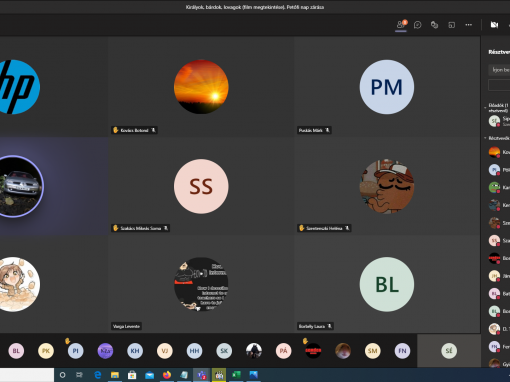Click raised hand icon on Szakács Miklós Soma tile
Viewport: 510px width, 382px height.
click(x=116, y=228)
